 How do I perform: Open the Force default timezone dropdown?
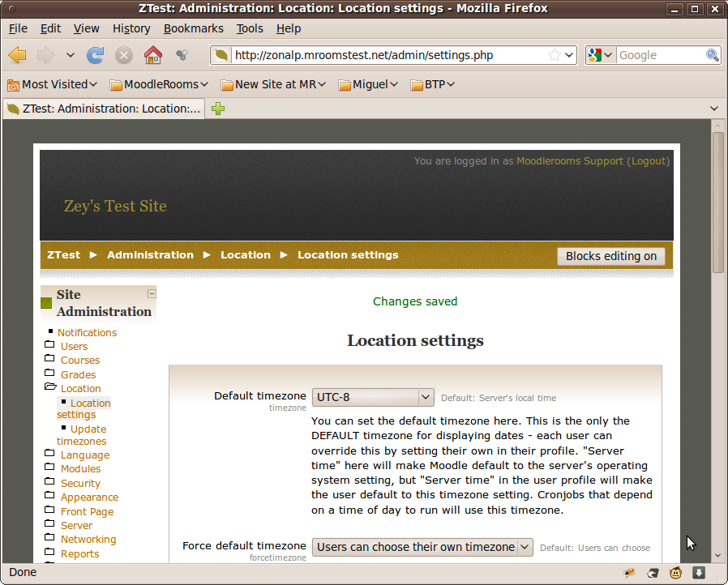[x=422, y=547]
